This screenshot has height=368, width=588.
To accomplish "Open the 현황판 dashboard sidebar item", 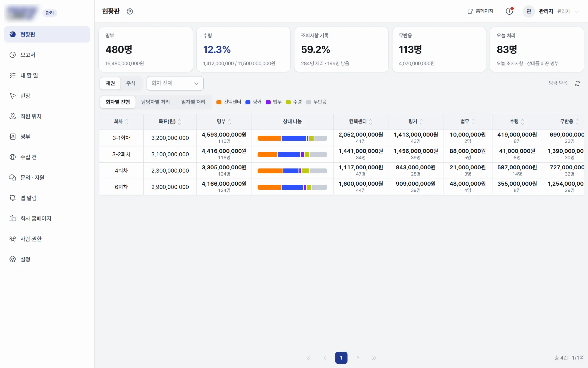I will 47,34.
